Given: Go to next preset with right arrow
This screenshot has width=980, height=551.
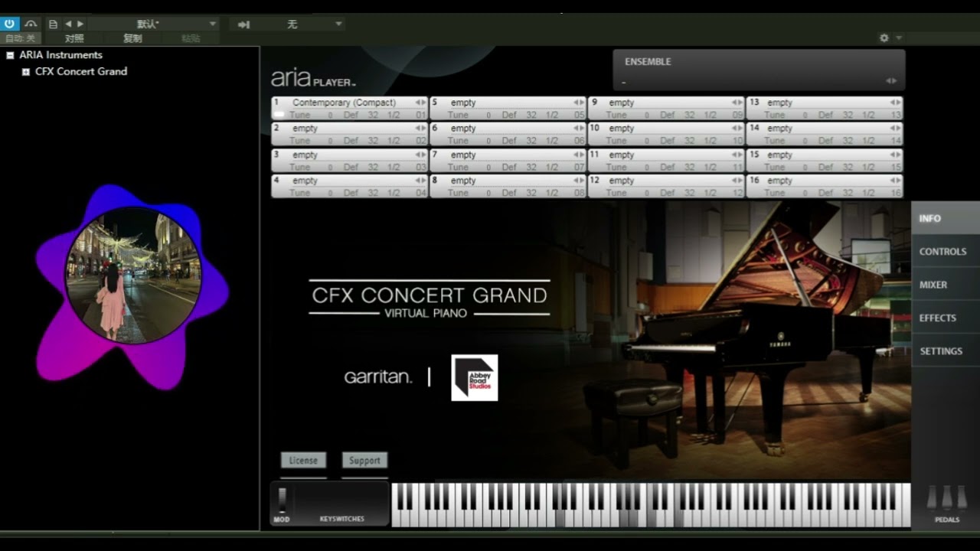Looking at the screenshot, I should tap(80, 24).
